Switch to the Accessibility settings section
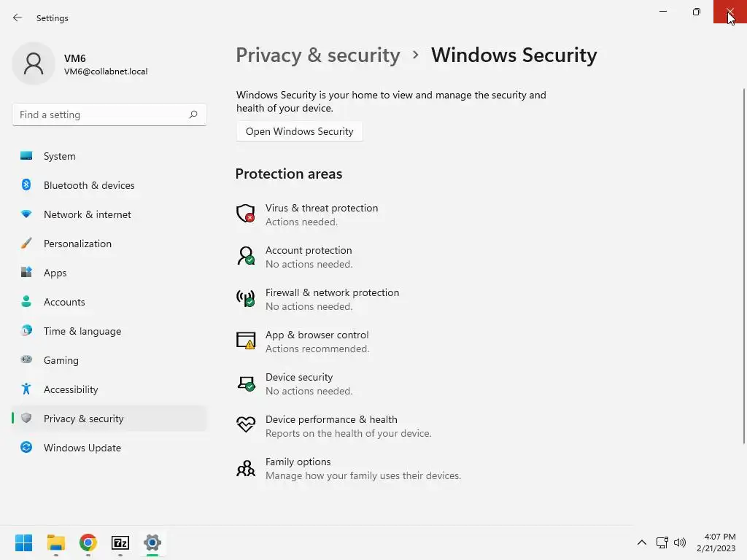Viewport: 747px width, 560px height. (x=71, y=389)
